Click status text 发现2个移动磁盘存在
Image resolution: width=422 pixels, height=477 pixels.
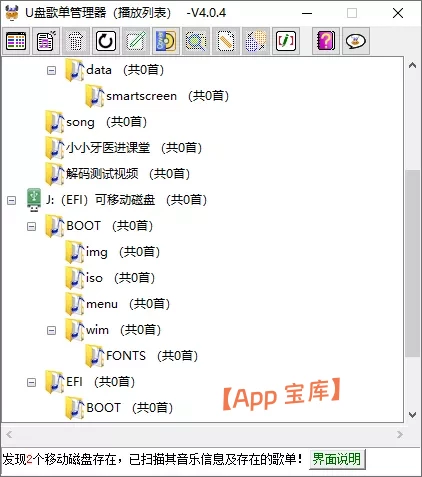[59, 459]
